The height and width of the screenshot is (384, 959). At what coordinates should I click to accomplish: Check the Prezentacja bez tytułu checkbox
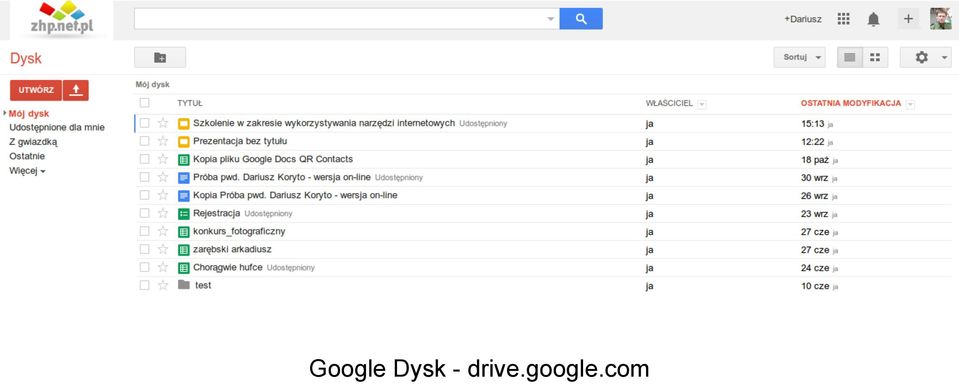pyautogui.click(x=144, y=141)
